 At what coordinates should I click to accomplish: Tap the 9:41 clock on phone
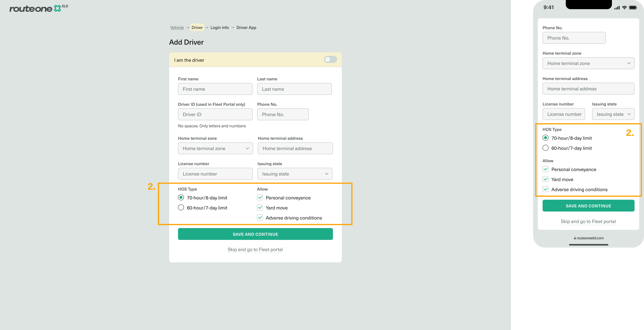point(548,8)
